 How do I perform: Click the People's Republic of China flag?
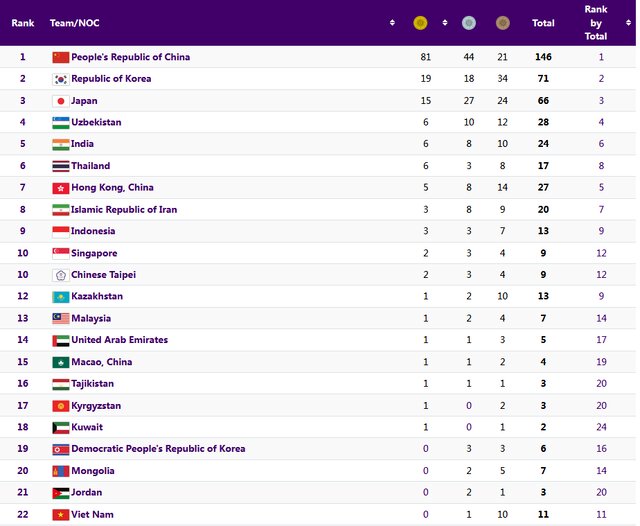60,57
